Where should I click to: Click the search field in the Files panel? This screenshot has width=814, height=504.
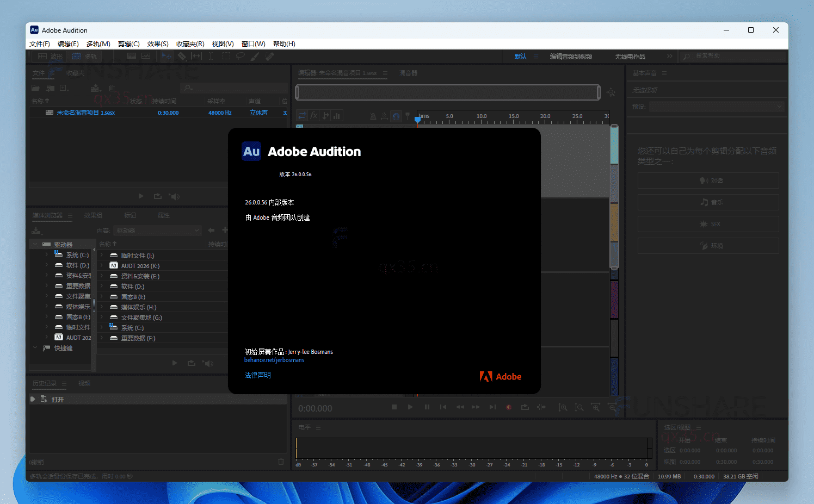234,88
